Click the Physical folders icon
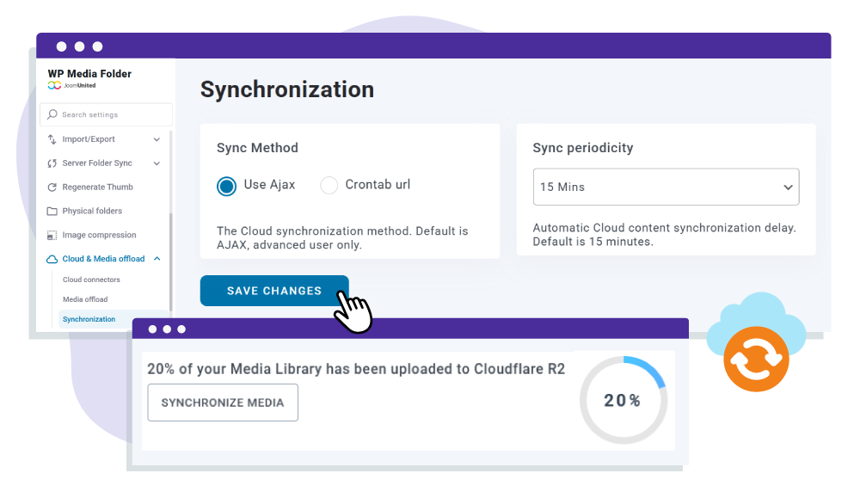Screen dimensions: 860x504 tap(52, 211)
